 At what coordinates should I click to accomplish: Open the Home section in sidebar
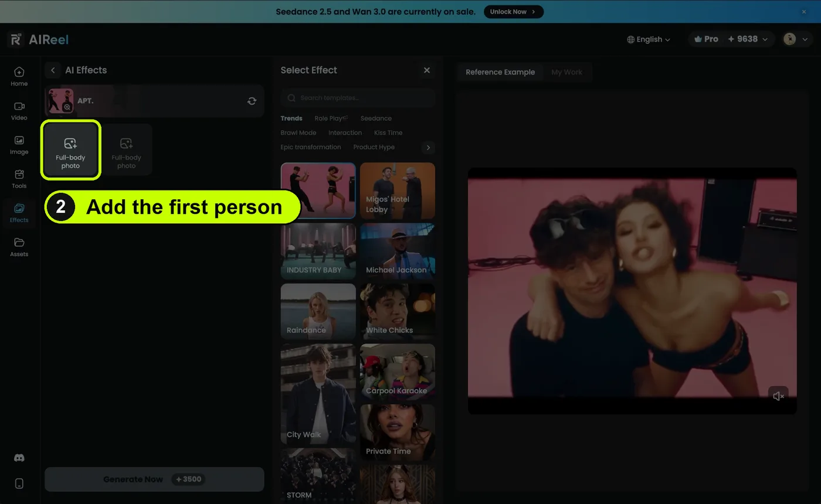[x=19, y=76]
